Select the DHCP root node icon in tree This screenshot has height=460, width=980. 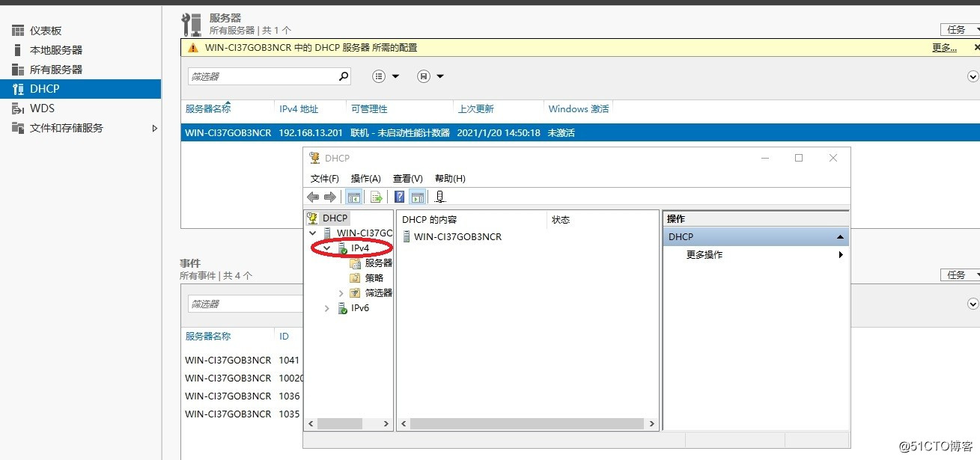[x=314, y=218]
